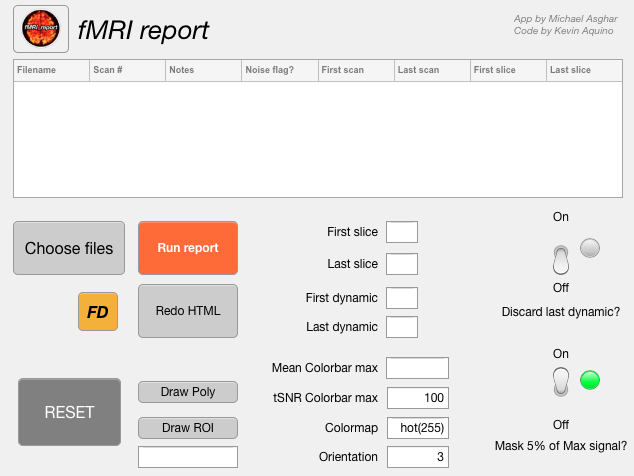Image resolution: width=634 pixels, height=476 pixels.
Task: Click the 'Colormap' label
Action: [351, 428]
